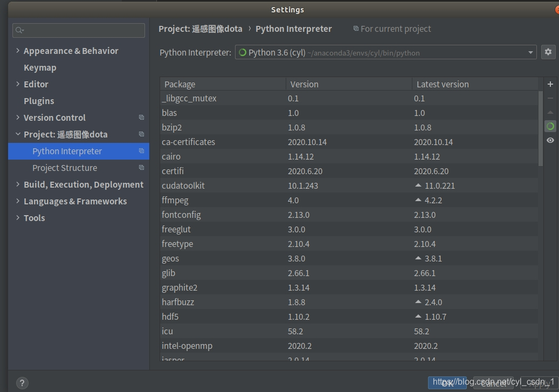Expand the Tools section
The width and height of the screenshot is (559, 392).
(17, 218)
